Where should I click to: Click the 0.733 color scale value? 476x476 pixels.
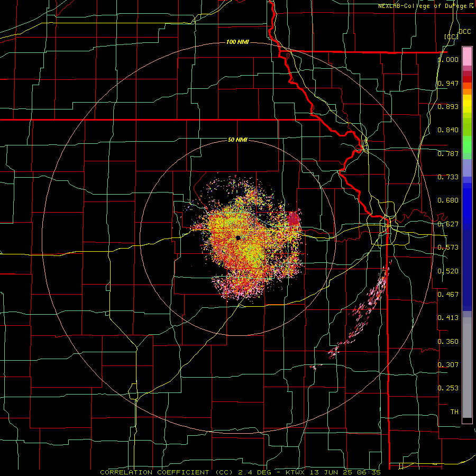(448, 177)
